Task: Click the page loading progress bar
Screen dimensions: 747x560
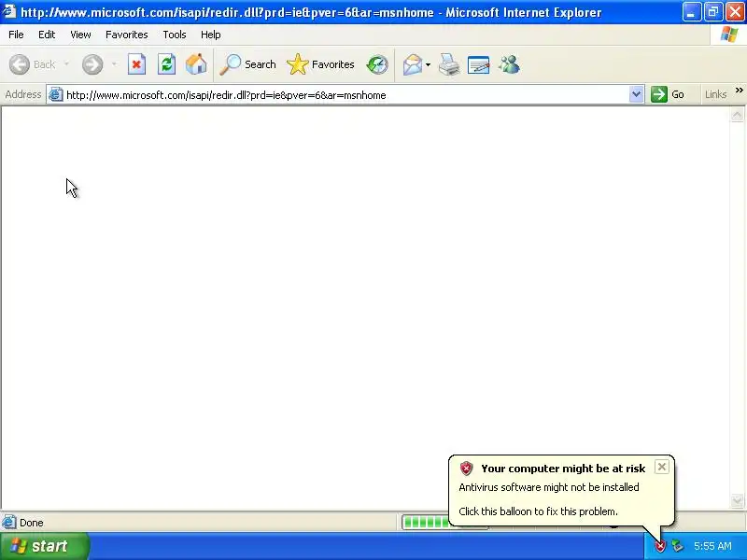Action: click(425, 523)
